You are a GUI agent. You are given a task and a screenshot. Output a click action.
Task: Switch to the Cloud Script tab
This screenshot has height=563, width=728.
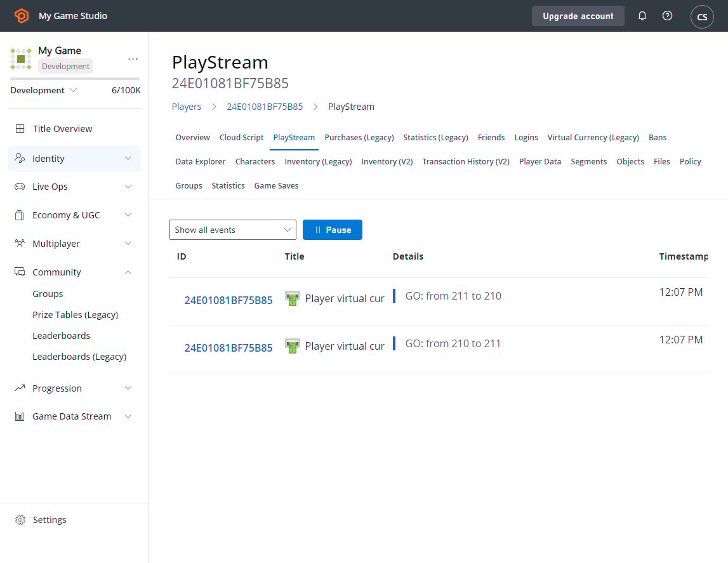click(241, 137)
